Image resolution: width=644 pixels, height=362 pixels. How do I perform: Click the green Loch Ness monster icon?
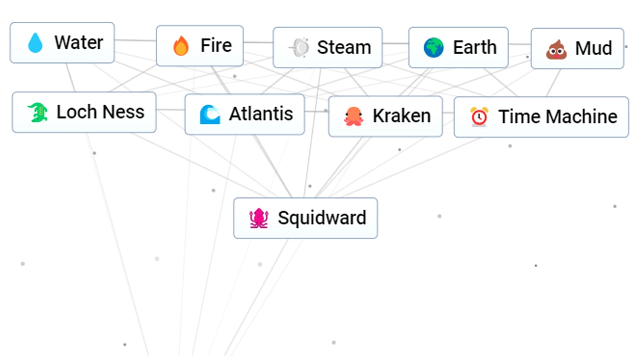click(38, 112)
